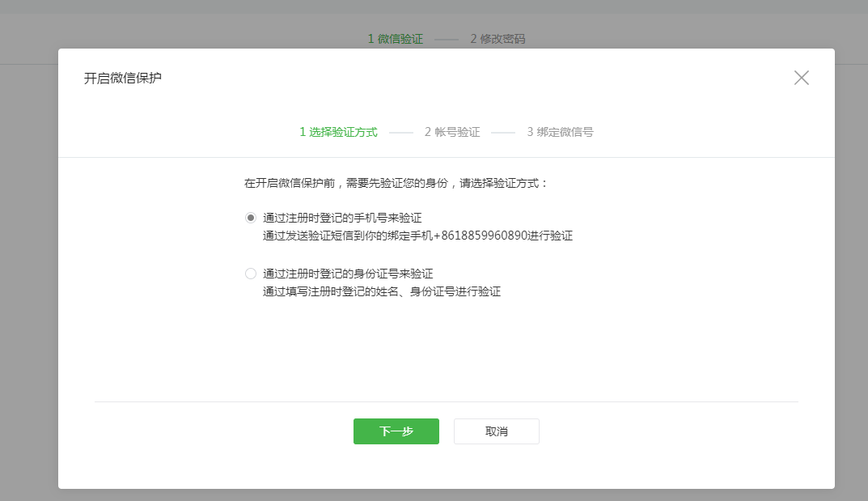
Task: Click the text with phone number +8618859960890
Action: (417, 236)
